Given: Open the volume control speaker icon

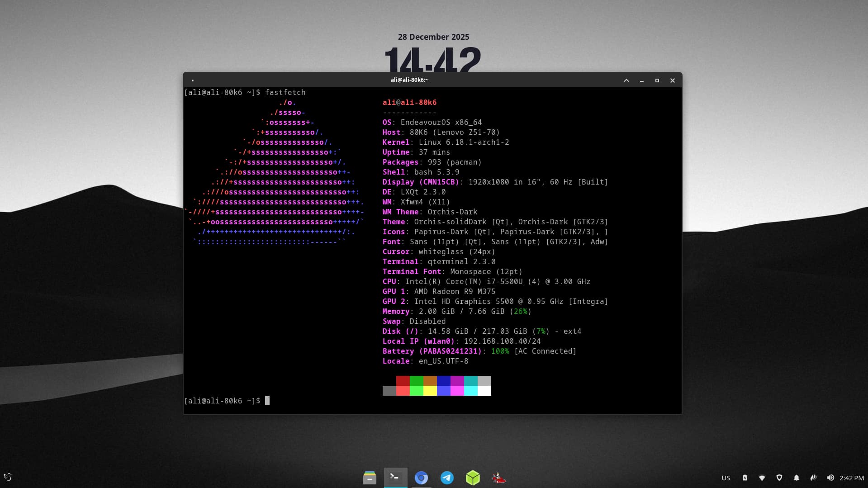Looking at the screenshot, I should tap(830, 478).
